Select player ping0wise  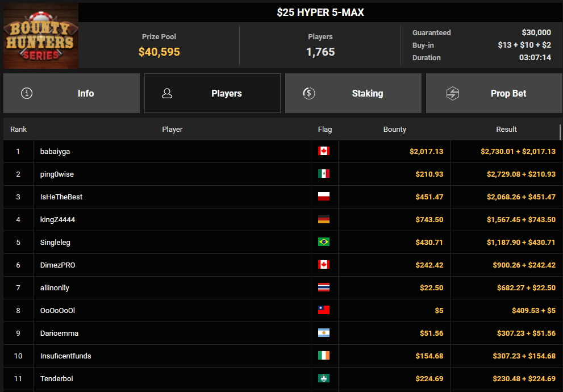[x=57, y=174]
